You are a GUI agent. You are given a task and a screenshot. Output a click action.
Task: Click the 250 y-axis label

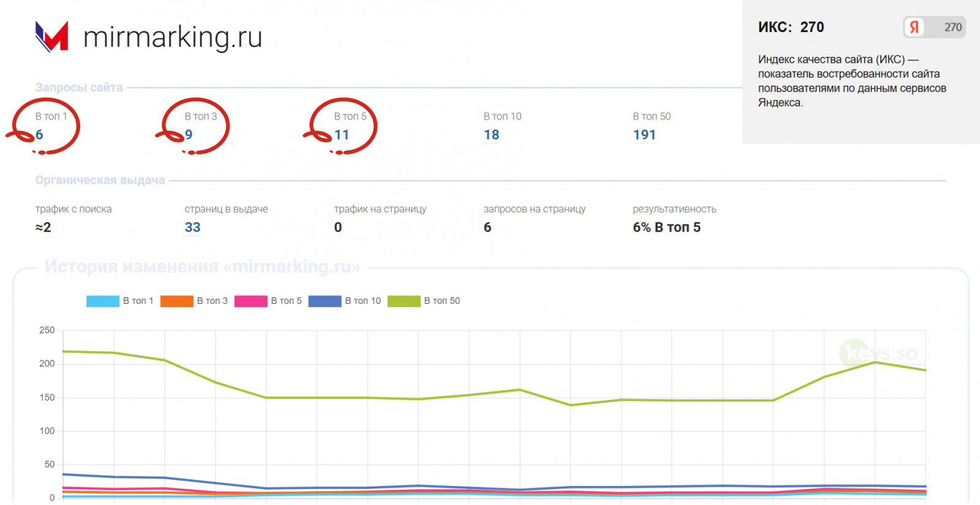point(47,330)
